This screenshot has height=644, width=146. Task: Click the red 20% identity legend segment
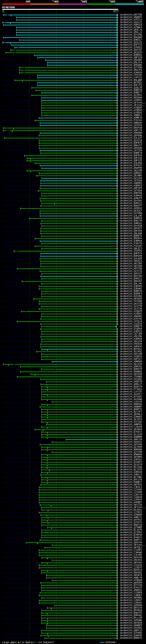pos(16,4)
